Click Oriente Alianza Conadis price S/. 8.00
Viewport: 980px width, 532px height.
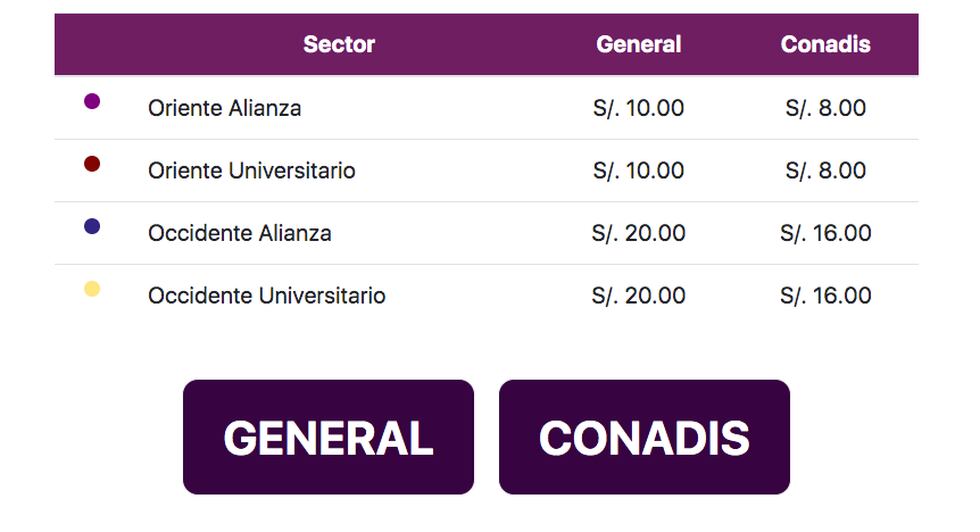click(x=825, y=108)
